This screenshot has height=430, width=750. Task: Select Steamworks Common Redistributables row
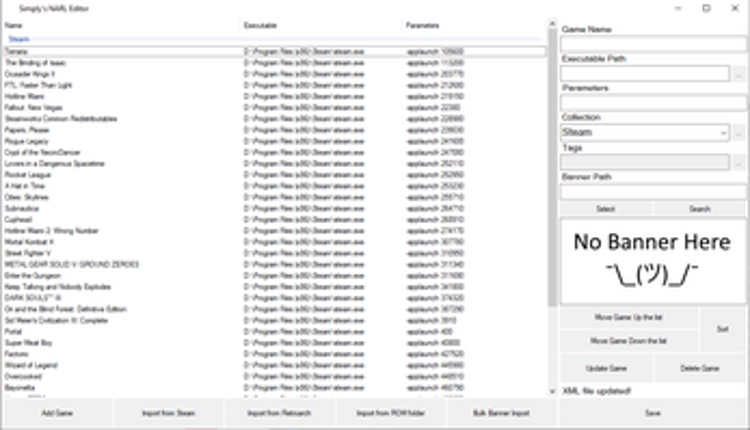274,119
